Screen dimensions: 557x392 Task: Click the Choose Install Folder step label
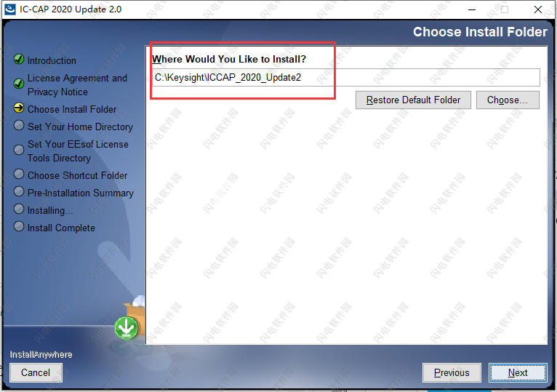tap(72, 109)
